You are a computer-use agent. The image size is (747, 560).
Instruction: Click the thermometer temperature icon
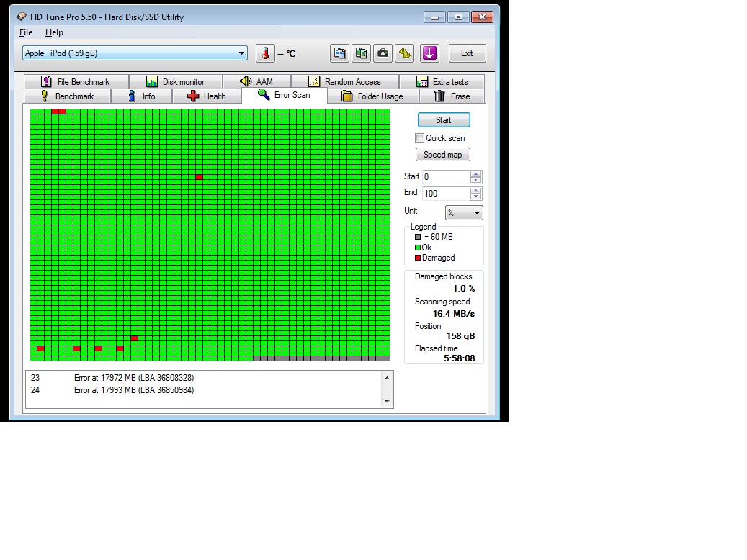pyautogui.click(x=265, y=53)
